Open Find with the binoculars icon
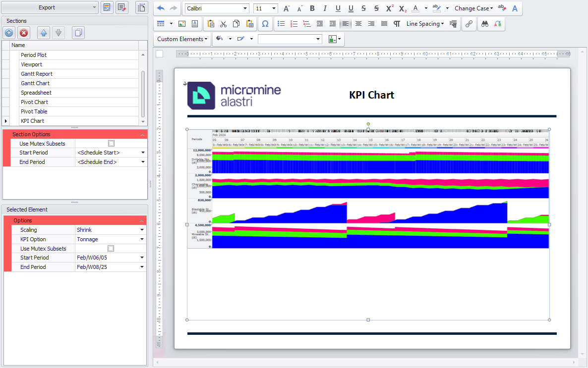This screenshot has width=588, height=368. pyautogui.click(x=485, y=24)
